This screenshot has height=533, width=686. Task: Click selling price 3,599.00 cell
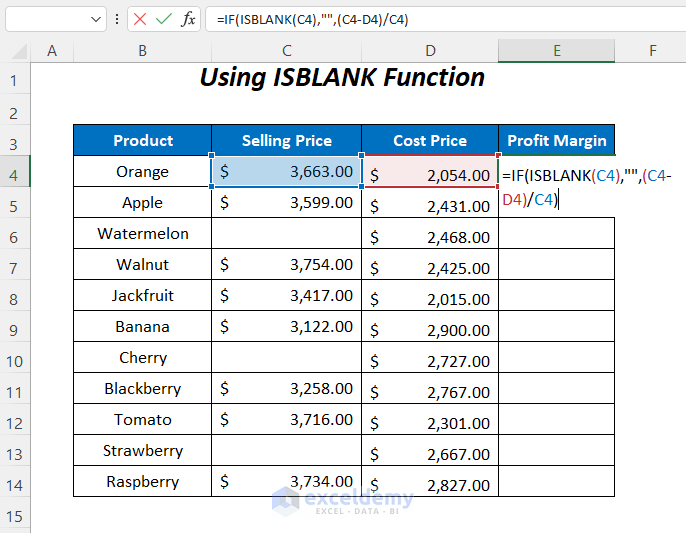(x=287, y=203)
